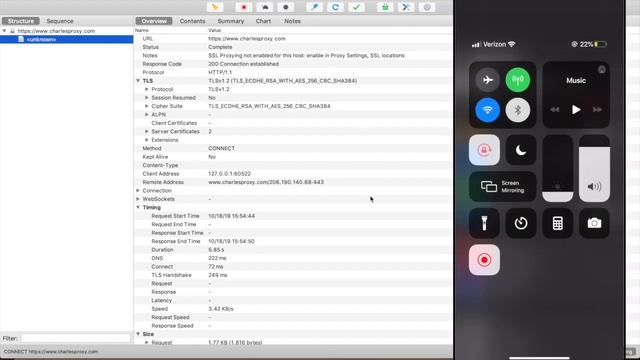Tap the Screen Mirroring button

pyautogui.click(x=502, y=187)
